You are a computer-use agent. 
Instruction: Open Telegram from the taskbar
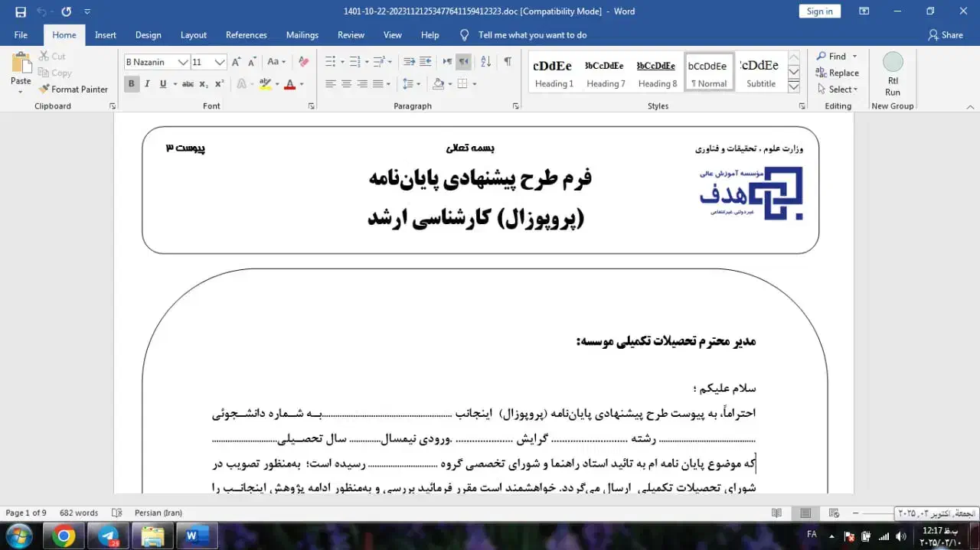pos(109,535)
